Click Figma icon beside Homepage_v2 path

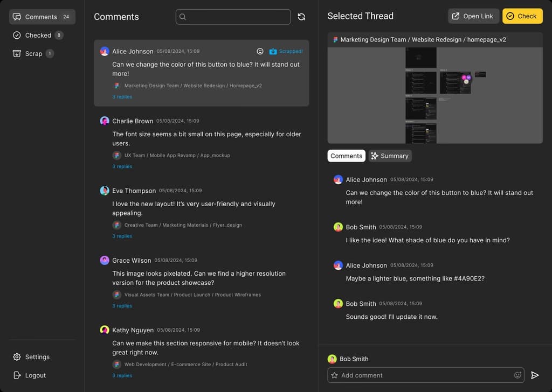(116, 86)
